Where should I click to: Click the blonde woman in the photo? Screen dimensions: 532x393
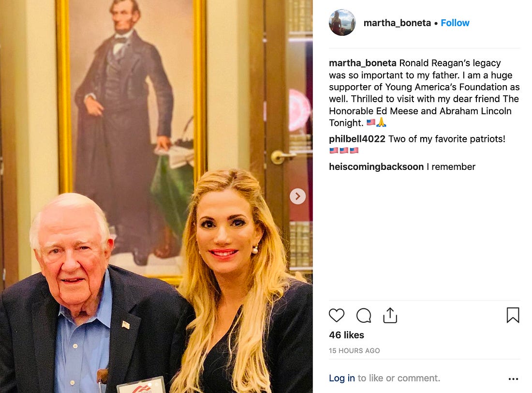click(x=241, y=282)
